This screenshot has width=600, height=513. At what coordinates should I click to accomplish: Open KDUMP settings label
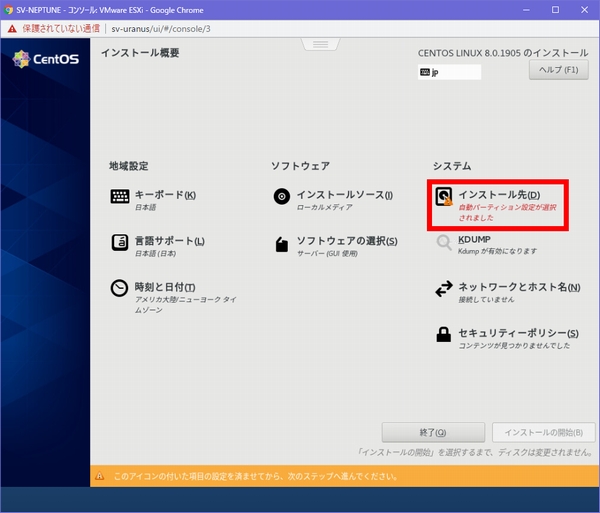coord(474,239)
